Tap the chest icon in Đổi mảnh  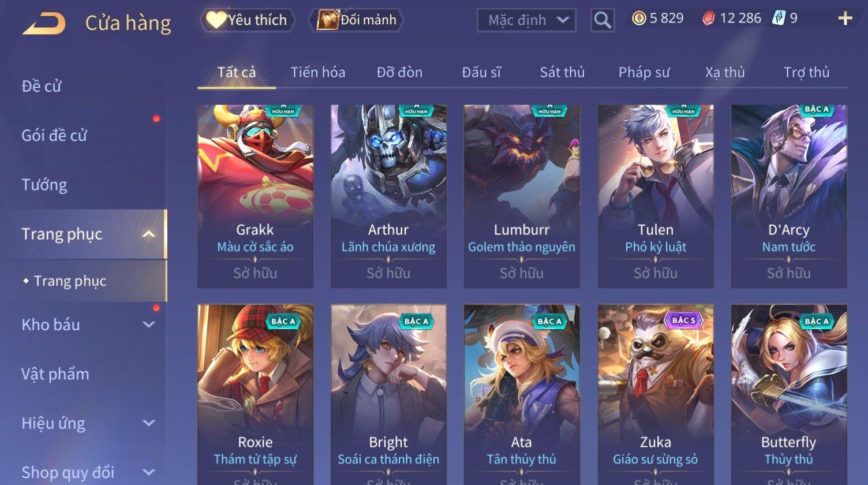click(327, 20)
